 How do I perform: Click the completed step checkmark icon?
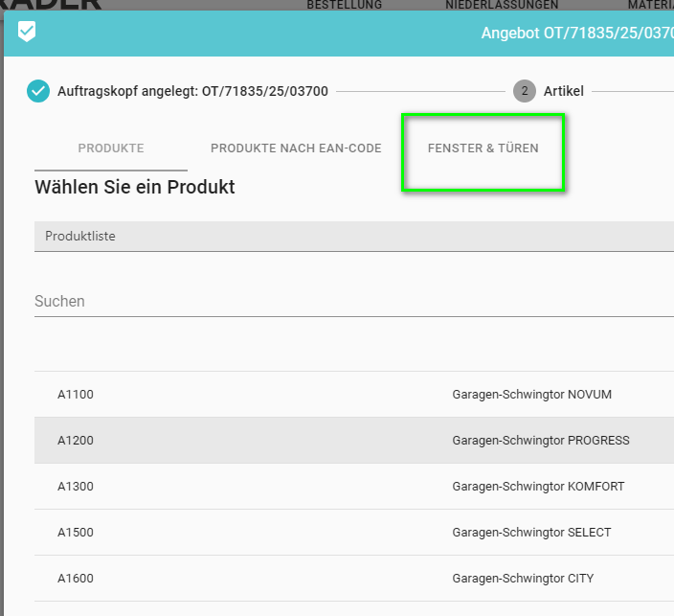coord(38,91)
